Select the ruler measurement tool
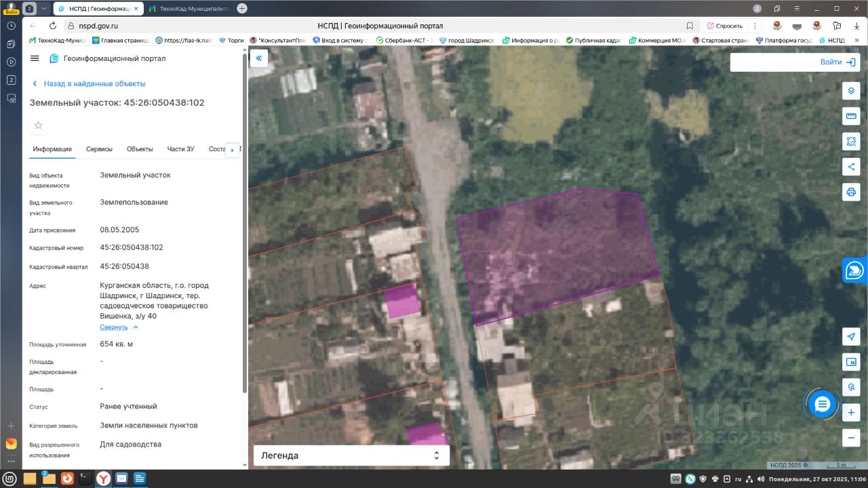This screenshot has height=488, width=868. pos(851,116)
